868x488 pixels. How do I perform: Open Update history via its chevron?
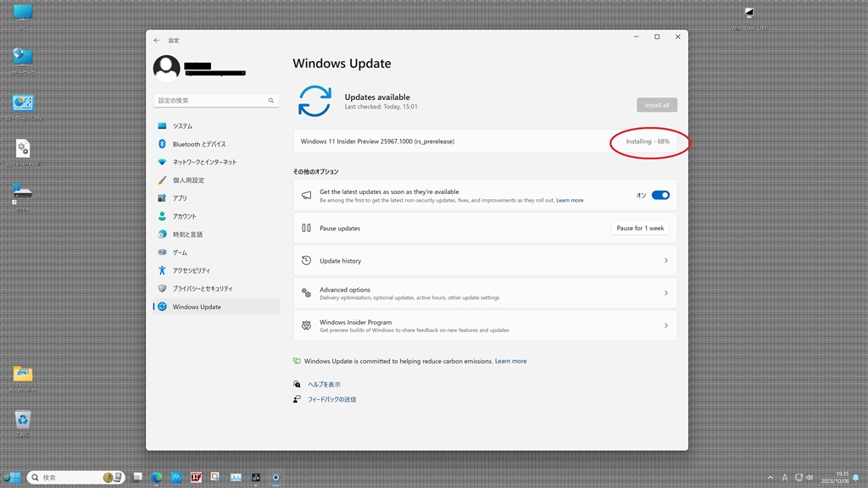666,261
